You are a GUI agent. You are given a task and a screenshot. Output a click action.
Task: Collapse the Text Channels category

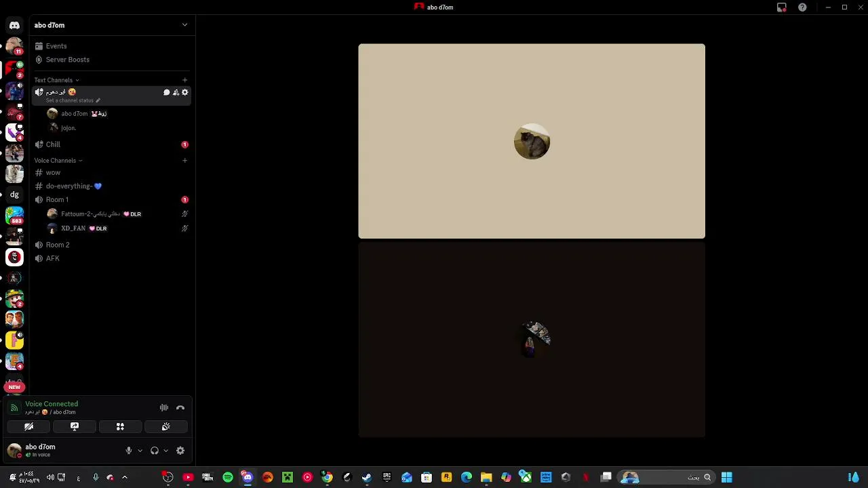click(57, 80)
